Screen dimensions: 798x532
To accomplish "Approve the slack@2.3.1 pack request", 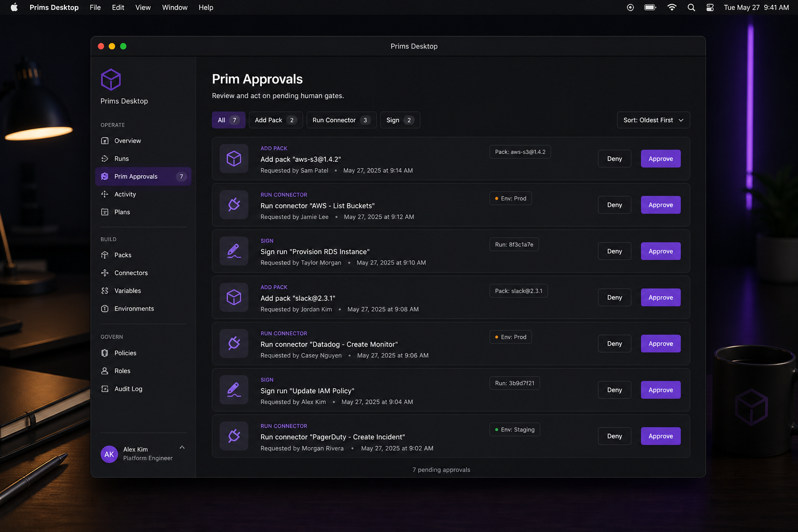I will (661, 297).
